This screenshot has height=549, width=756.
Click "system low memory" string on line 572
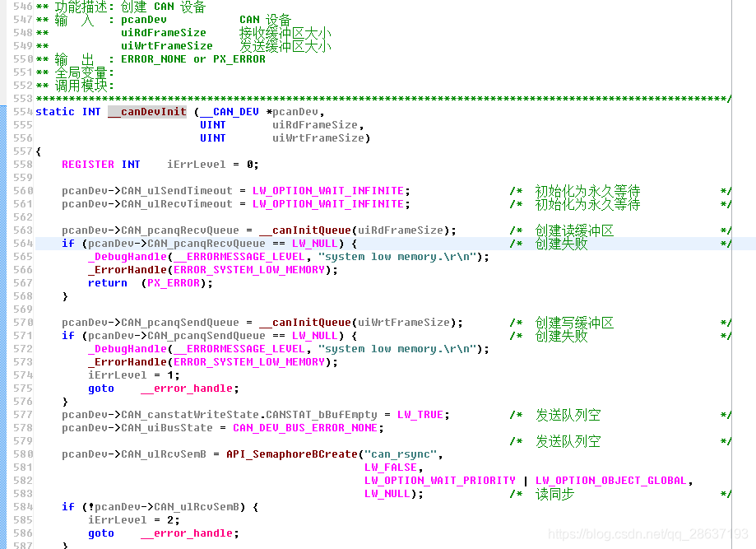click(x=397, y=349)
